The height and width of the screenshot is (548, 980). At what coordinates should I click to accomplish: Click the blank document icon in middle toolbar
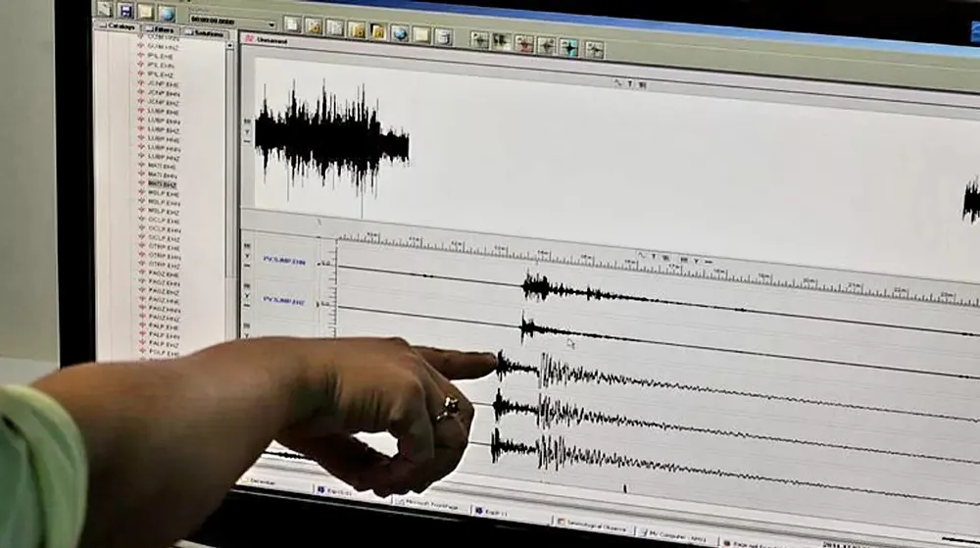pos(292,24)
